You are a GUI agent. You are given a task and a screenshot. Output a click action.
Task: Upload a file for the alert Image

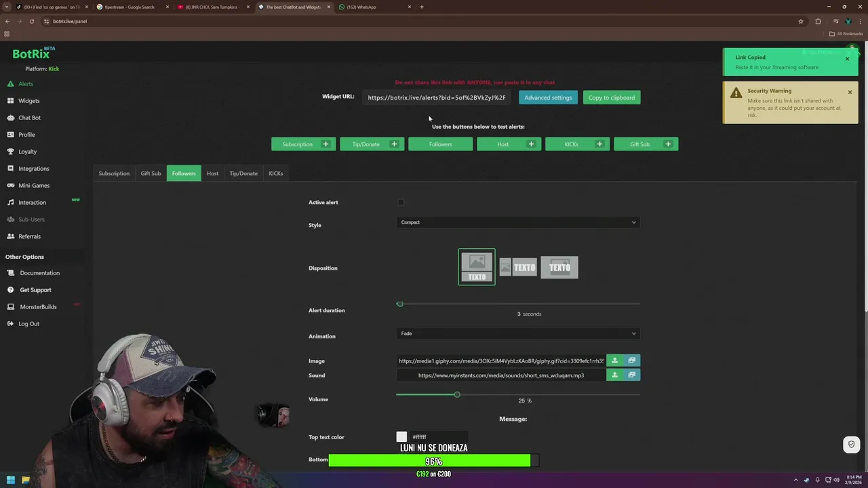coord(614,361)
